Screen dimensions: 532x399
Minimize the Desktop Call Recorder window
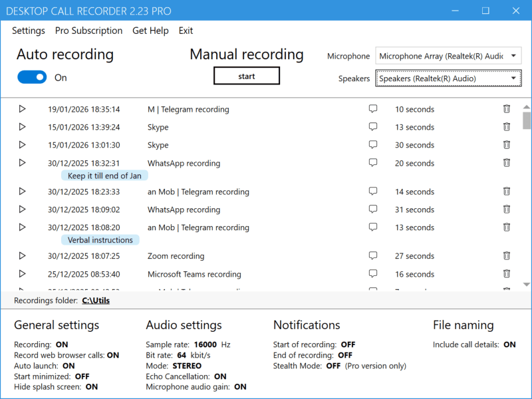456,11
